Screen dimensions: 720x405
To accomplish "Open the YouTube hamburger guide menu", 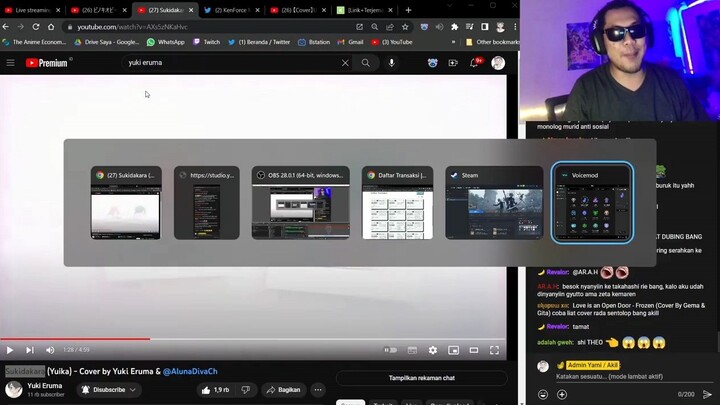I will (x=10, y=63).
